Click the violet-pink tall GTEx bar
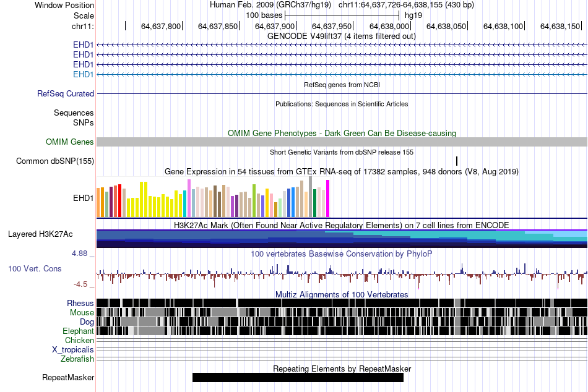588x392 pixels. [x=189, y=198]
